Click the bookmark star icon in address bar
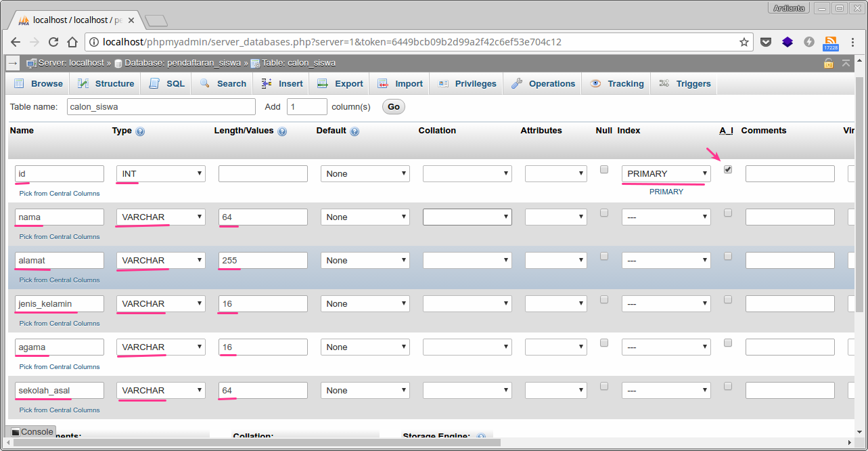Viewport: 868px width, 451px height. 744,42
